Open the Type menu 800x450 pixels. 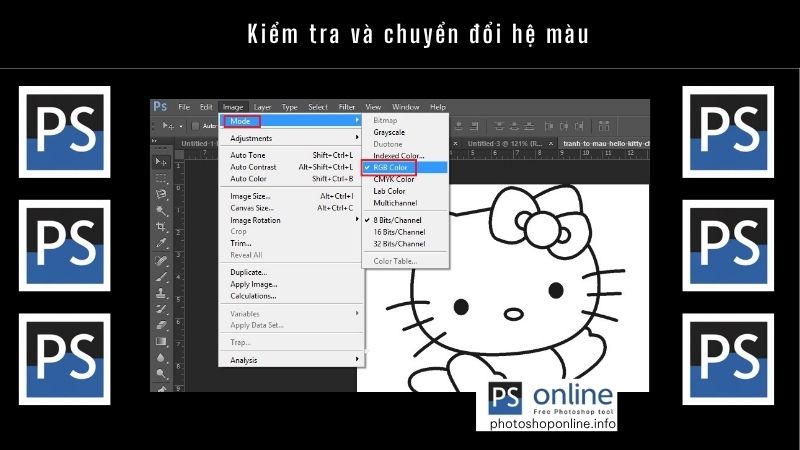289,107
